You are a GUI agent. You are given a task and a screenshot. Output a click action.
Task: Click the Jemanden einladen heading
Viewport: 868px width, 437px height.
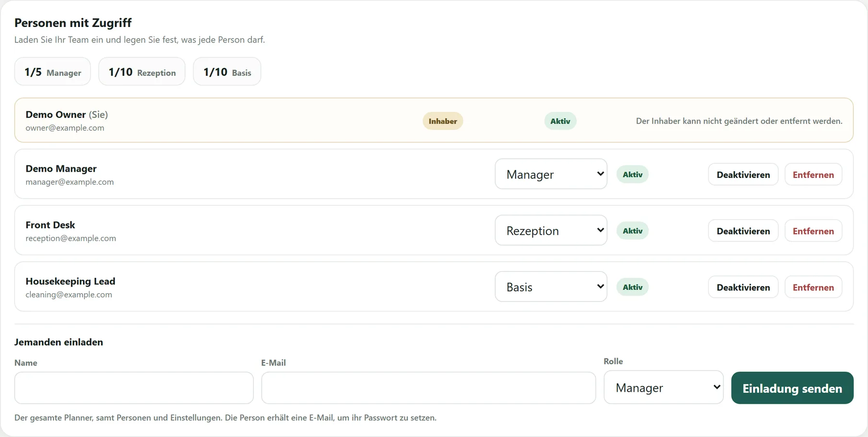59,342
